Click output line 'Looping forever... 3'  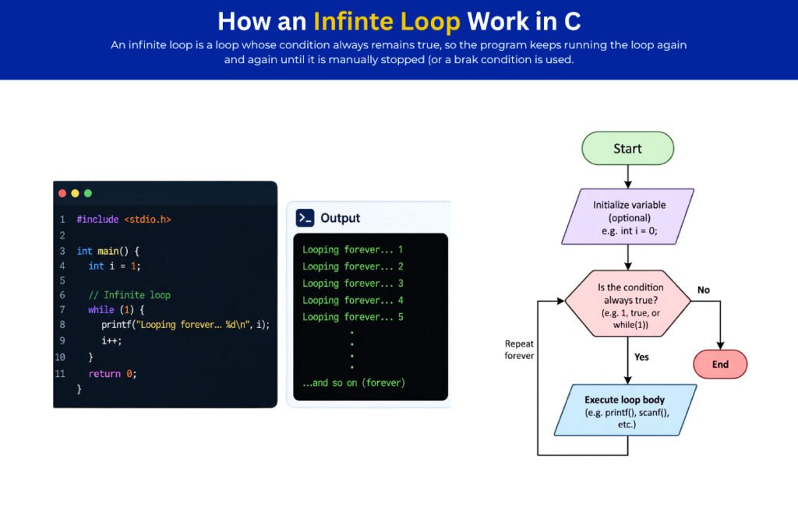click(x=353, y=284)
